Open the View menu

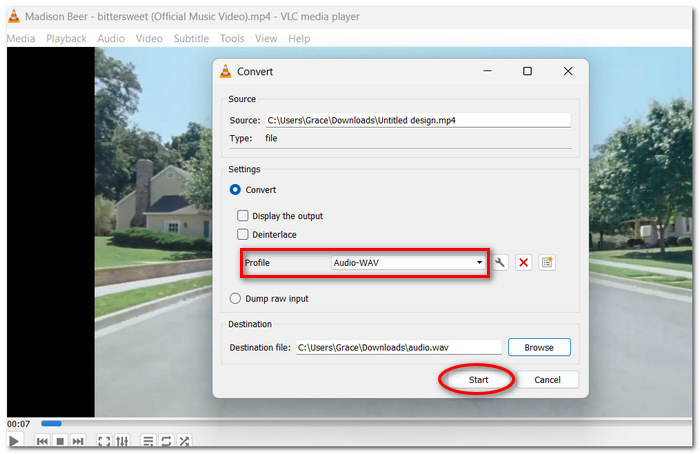tap(266, 38)
